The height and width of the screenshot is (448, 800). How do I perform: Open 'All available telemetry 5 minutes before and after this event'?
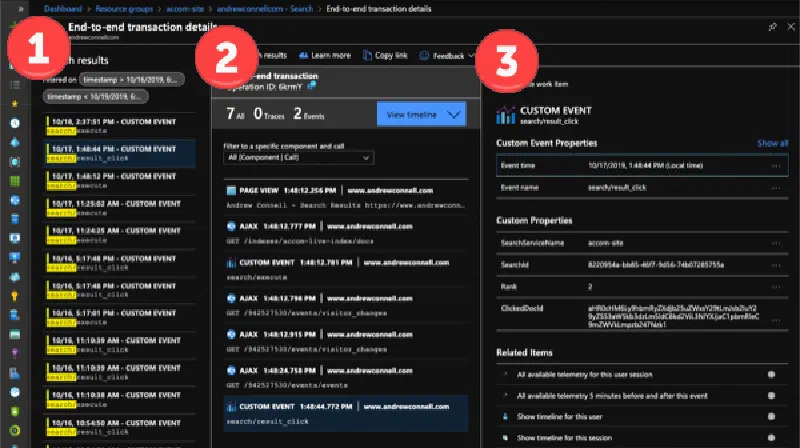coord(612,396)
